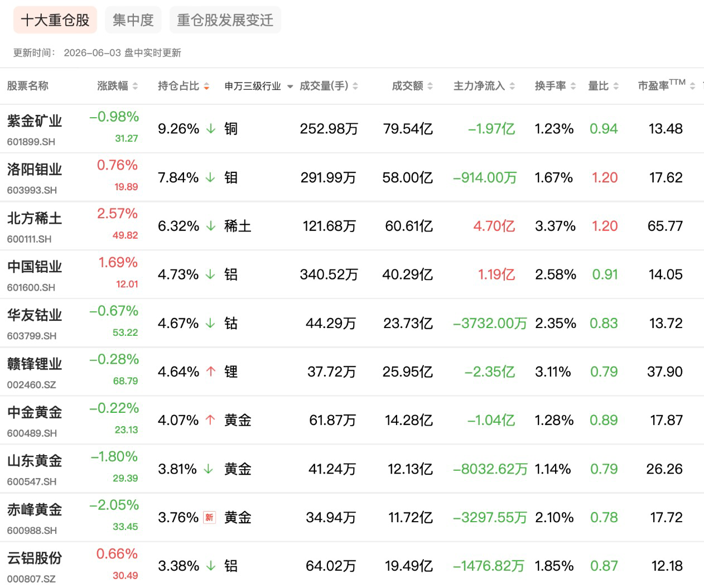The height and width of the screenshot is (588, 704).
Task: Sort by 市盈率TTM column arrows
Action: click(692, 86)
